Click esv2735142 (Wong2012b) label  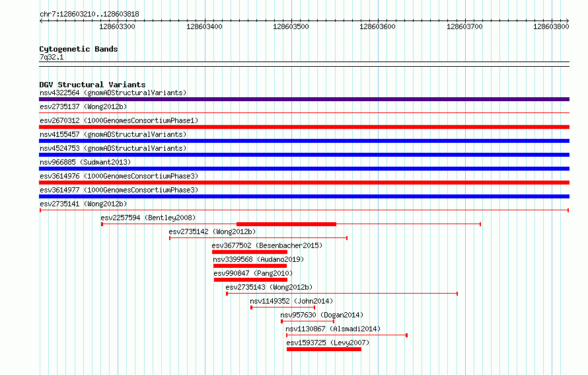(x=212, y=231)
